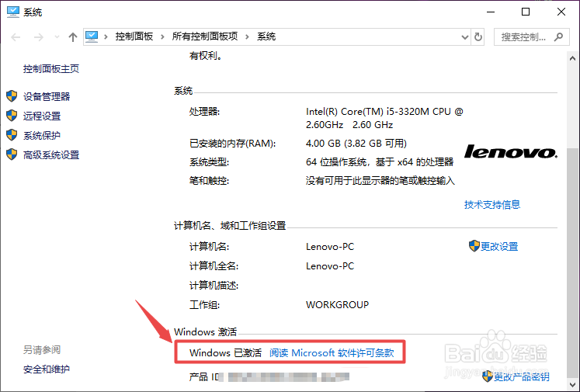Screen dimensions: 580x392
Task: Focus the search control panel field
Action: [x=532, y=37]
